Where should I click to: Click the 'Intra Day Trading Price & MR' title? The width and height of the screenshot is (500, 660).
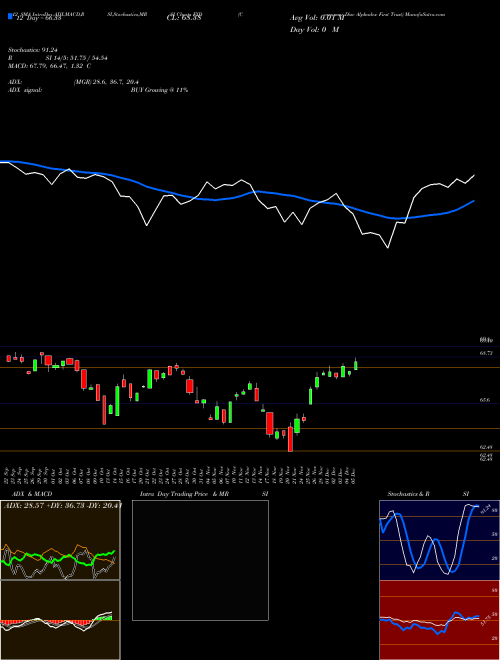tap(184, 494)
